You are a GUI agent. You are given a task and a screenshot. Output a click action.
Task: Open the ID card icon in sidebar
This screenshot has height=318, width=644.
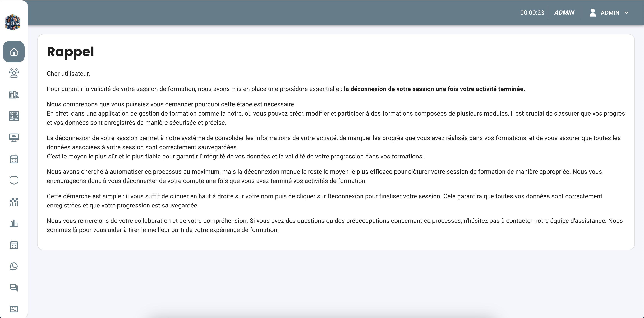14,309
